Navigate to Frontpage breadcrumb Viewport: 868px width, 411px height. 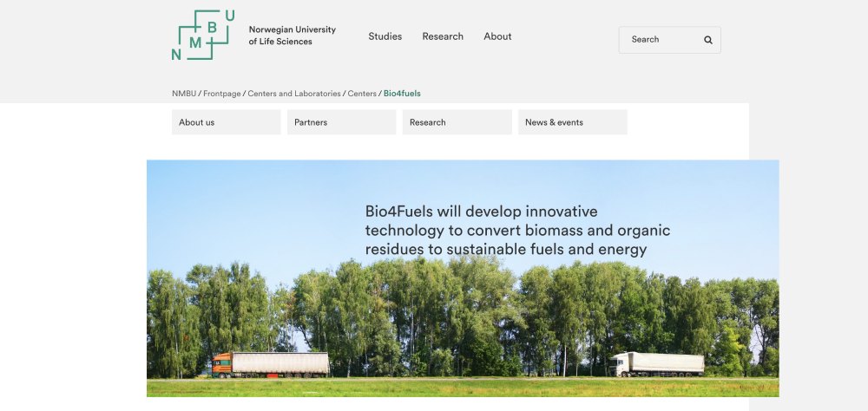(x=221, y=94)
